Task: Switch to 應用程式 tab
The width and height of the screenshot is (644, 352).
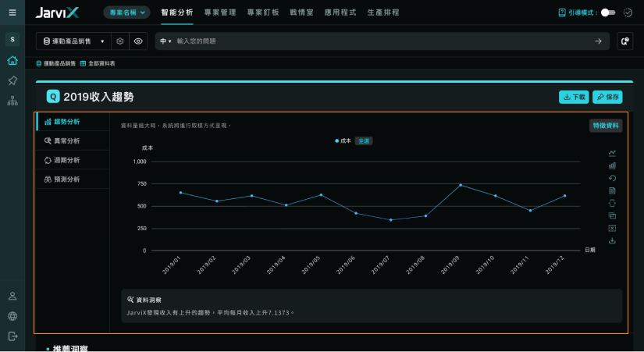Action: pos(340,12)
